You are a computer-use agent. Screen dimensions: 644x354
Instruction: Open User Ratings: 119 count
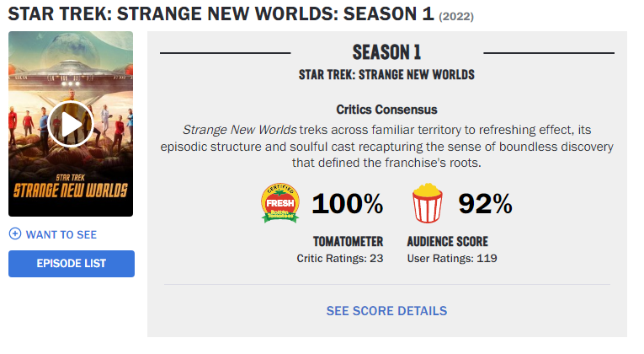click(452, 258)
